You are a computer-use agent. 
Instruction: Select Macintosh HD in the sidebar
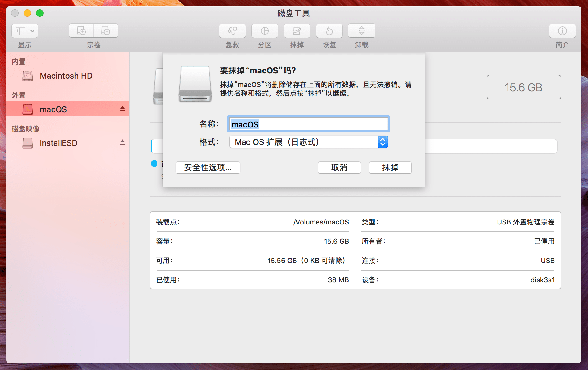click(x=66, y=76)
